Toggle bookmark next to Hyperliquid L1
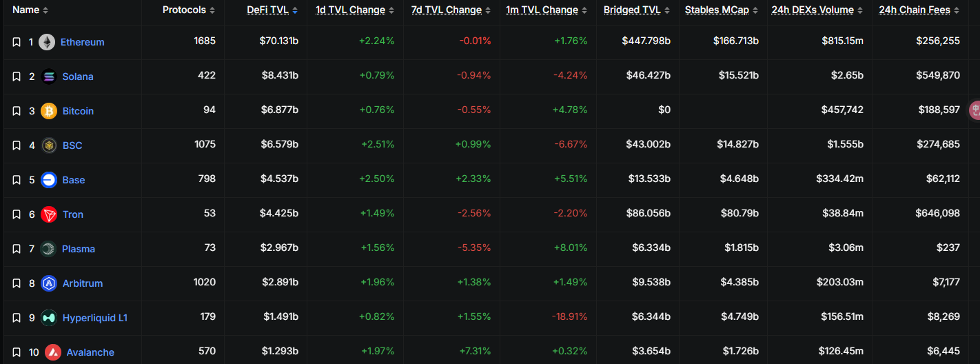Viewport: 980px width, 364px height. (x=17, y=318)
